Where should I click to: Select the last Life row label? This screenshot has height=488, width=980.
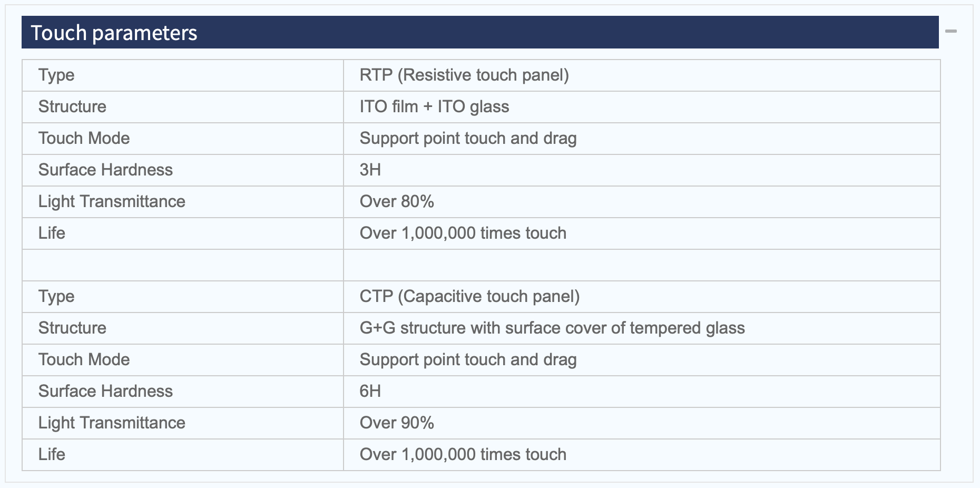(x=52, y=454)
